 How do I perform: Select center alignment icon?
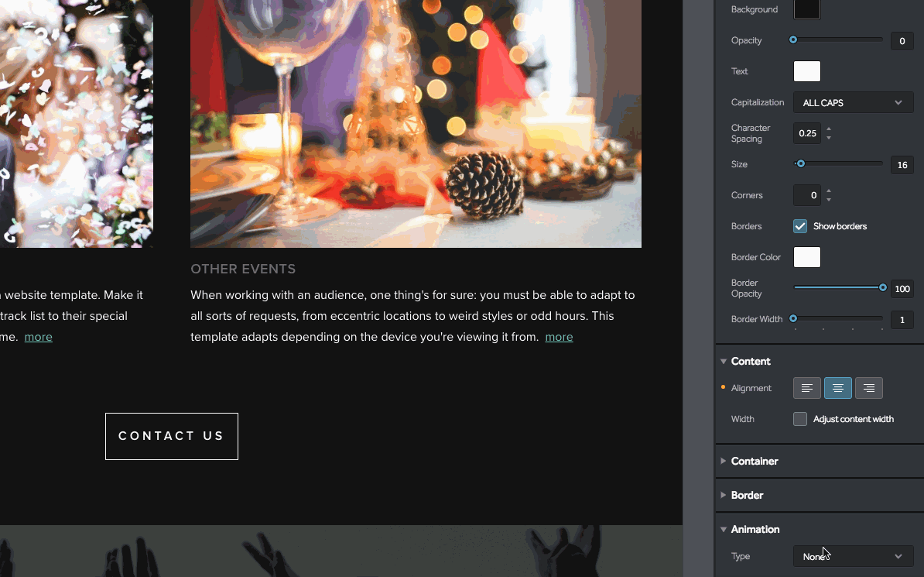[x=837, y=388]
